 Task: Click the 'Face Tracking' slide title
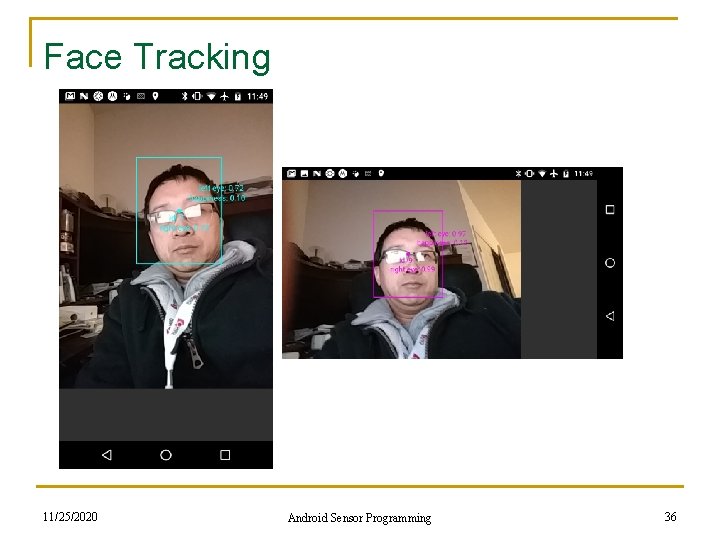pyautogui.click(x=157, y=56)
